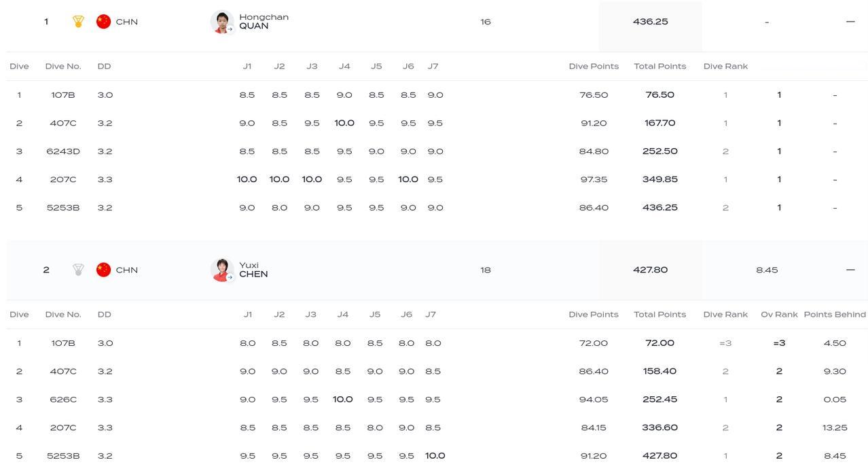Viewport: 868px width, 473px height.
Task: Open Hongchan Quan's athlete photo
Action: [x=222, y=22]
